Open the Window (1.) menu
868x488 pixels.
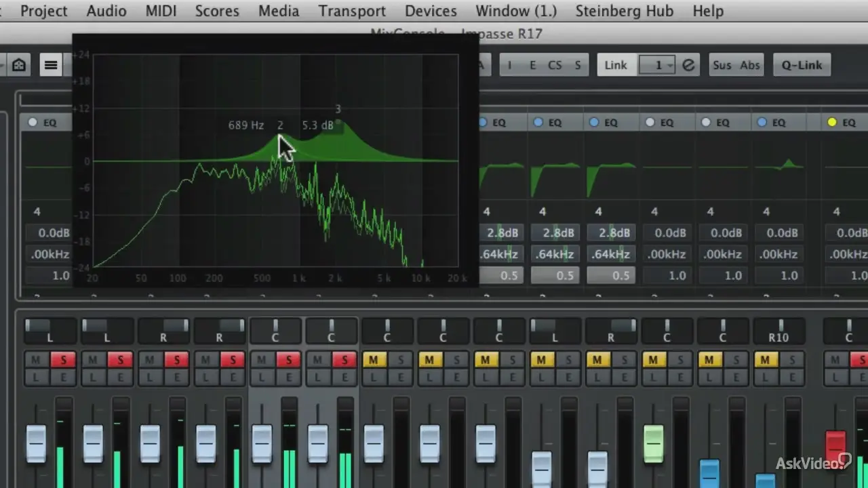[516, 11]
